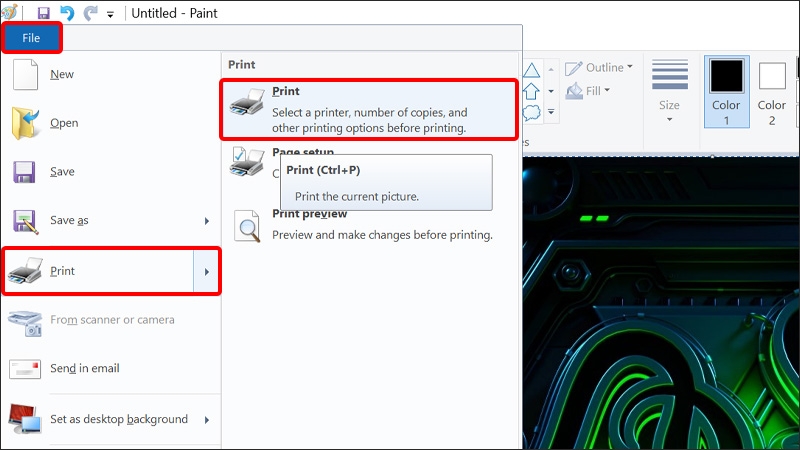Image resolution: width=800 pixels, height=450 pixels.
Task: Open the Size line thickness dropdown
Action: (669, 92)
